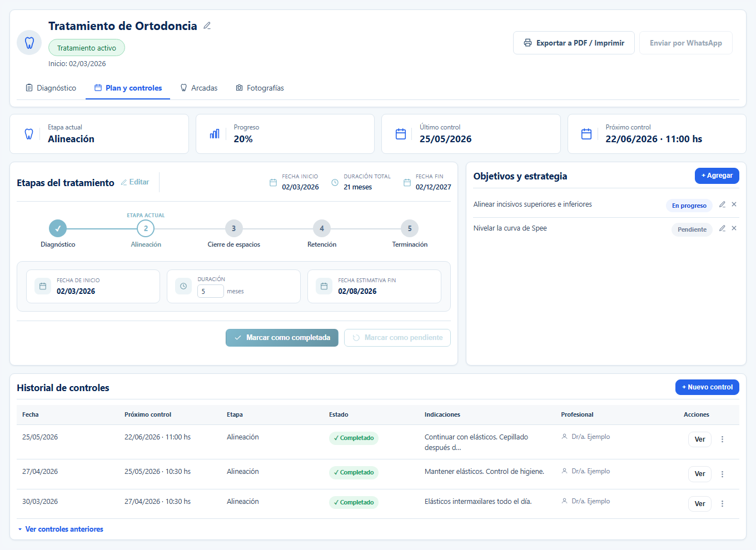This screenshot has width=756, height=550.
Task: View the 27/04/2026 control details
Action: 700,474
